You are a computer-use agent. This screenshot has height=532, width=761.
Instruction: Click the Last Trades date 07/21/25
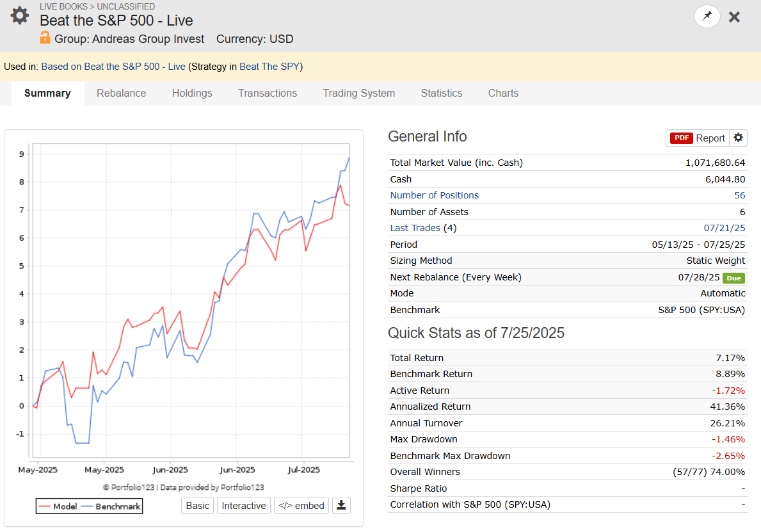coord(724,228)
